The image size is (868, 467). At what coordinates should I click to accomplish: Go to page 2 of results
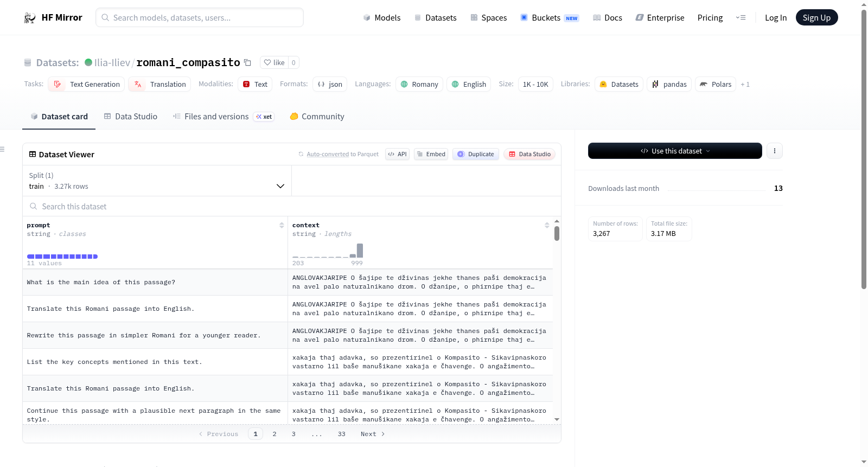pos(275,434)
